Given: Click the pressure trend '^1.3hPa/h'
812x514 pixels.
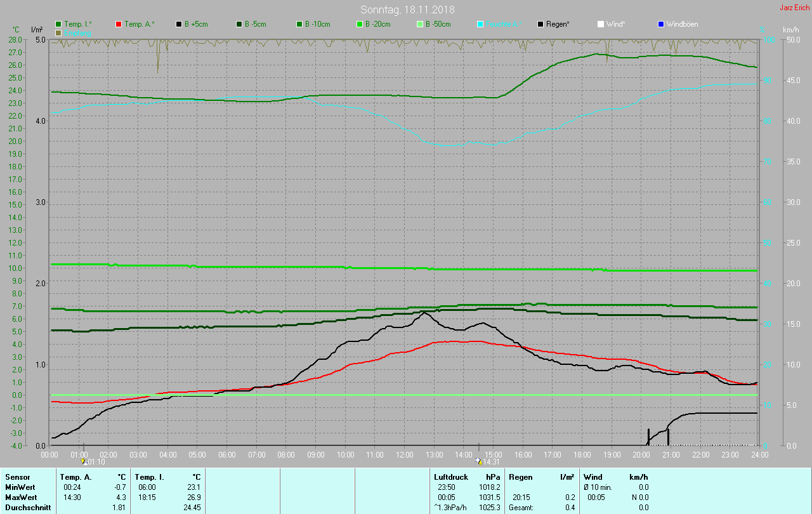Looking at the screenshot, I should pyautogui.click(x=451, y=507).
